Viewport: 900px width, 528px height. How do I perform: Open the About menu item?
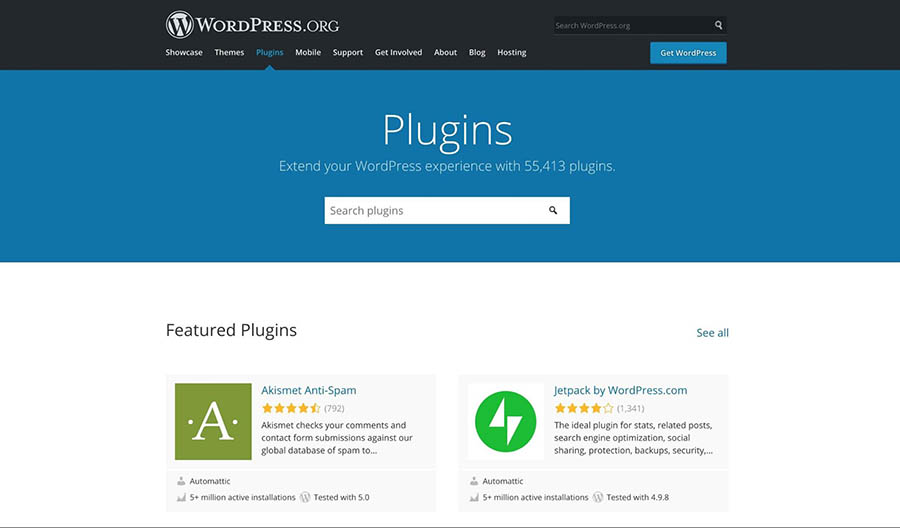coord(445,52)
